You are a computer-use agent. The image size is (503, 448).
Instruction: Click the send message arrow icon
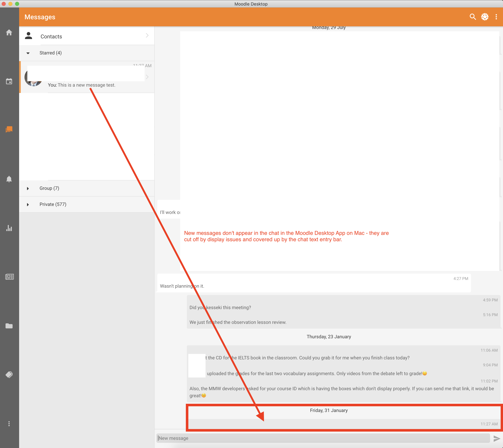click(x=497, y=438)
